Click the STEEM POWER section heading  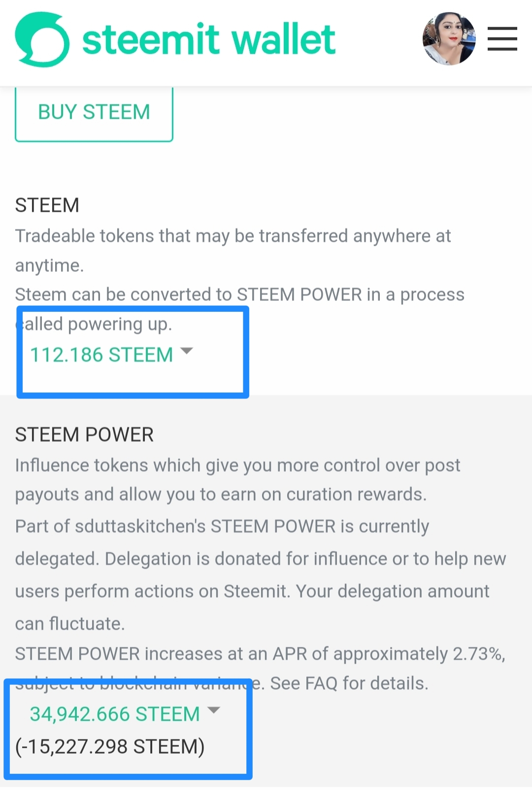(x=84, y=435)
